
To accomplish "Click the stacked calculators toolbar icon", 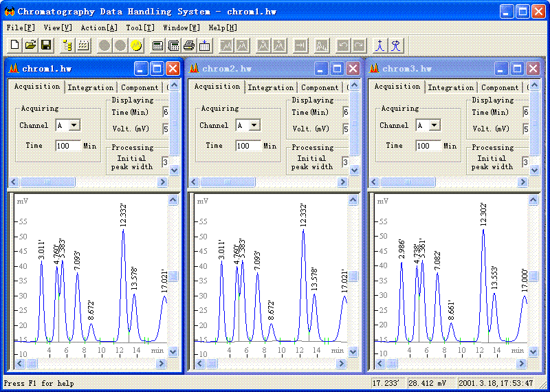I will pyautogui.click(x=173, y=45).
